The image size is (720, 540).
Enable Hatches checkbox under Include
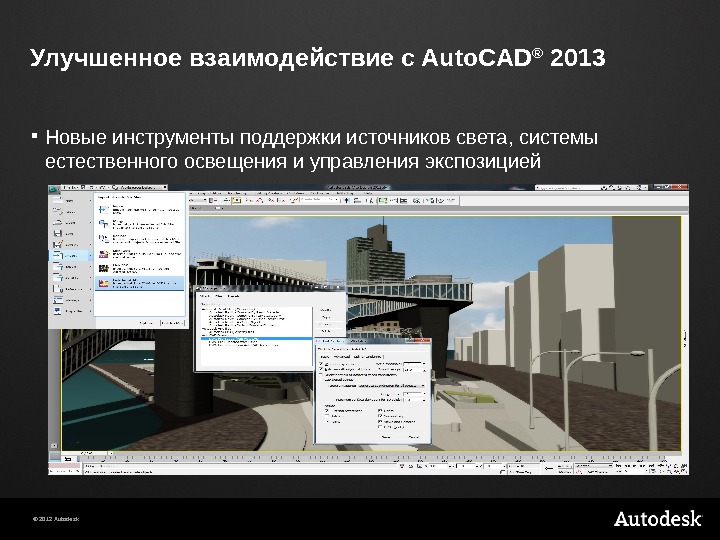point(327,416)
